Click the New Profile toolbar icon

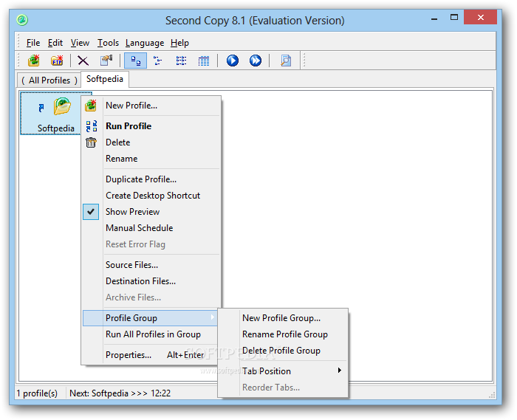click(x=34, y=61)
